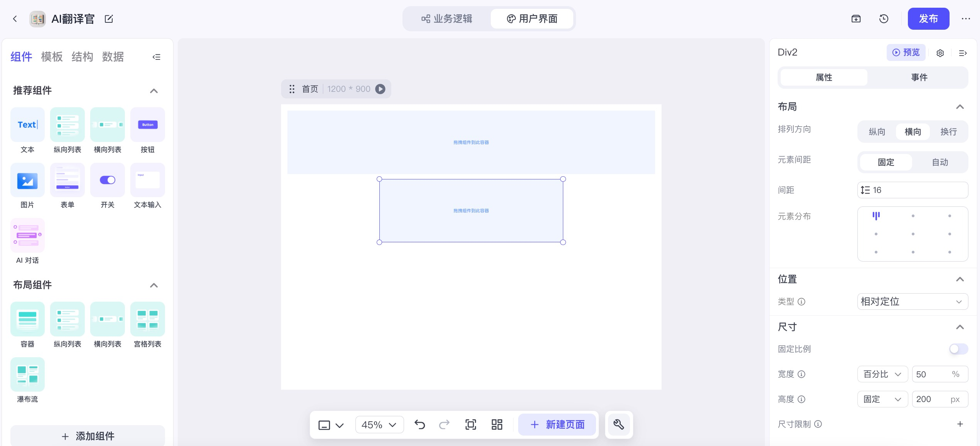Set 元素间距 to 自动

point(940,162)
